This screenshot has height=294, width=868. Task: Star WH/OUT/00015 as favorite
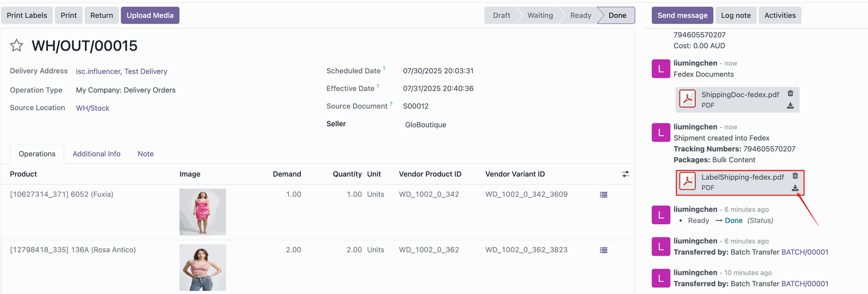tap(17, 45)
